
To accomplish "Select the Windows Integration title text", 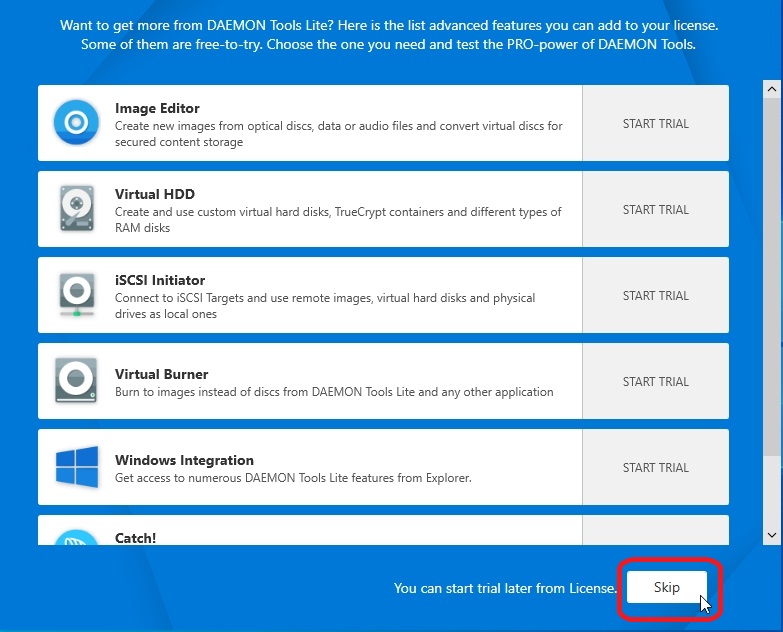I will 184,460.
